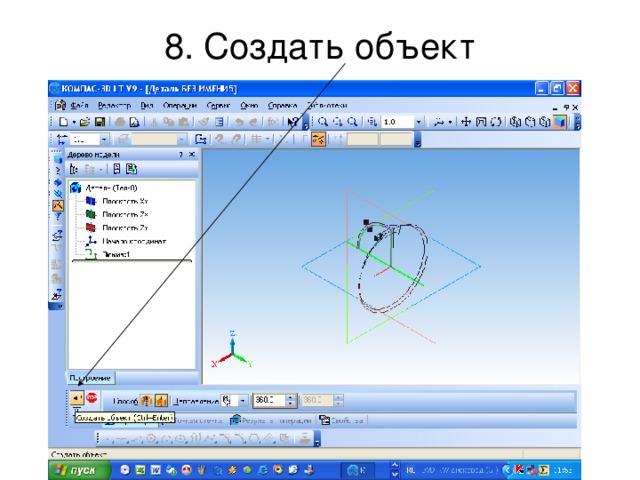
Task: Open the Файл menu
Action: (79, 105)
